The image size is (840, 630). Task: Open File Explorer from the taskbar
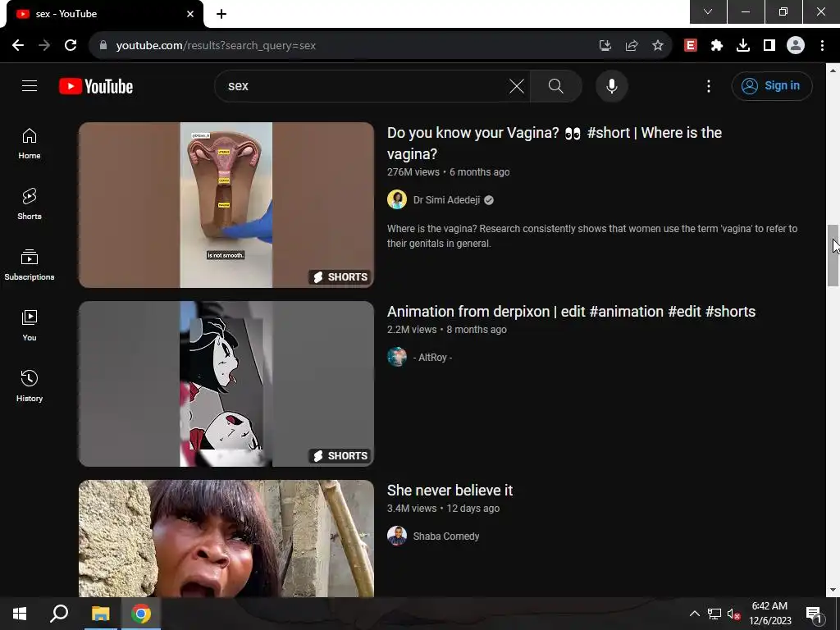pyautogui.click(x=100, y=614)
